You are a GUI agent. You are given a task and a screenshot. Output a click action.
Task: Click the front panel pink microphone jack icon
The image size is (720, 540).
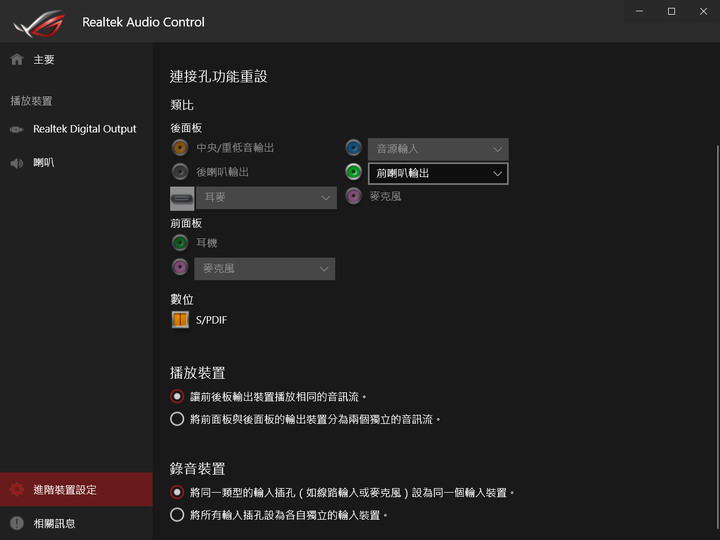(x=180, y=267)
